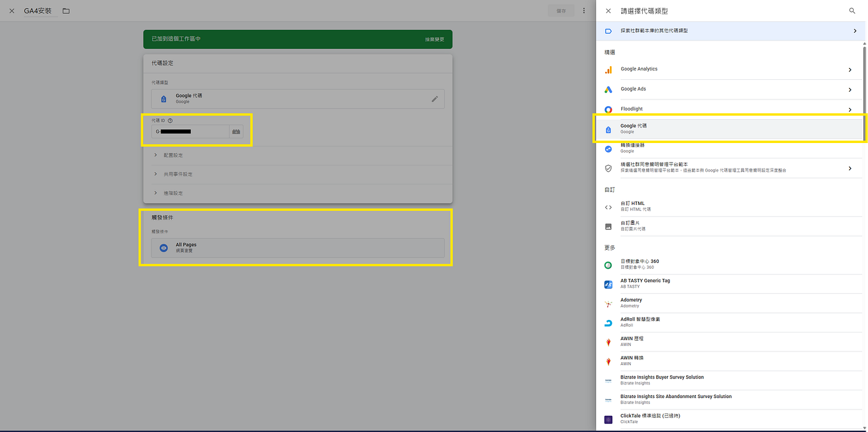Click the 代碼 ID help question mark

(170, 120)
